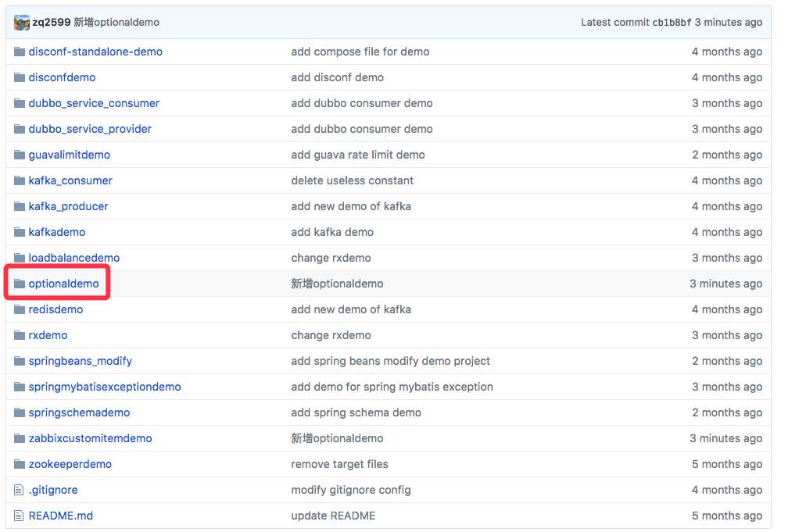Click '5 months ago' in zookeeperdemo row
This screenshot has height=532, width=788.
727,464
